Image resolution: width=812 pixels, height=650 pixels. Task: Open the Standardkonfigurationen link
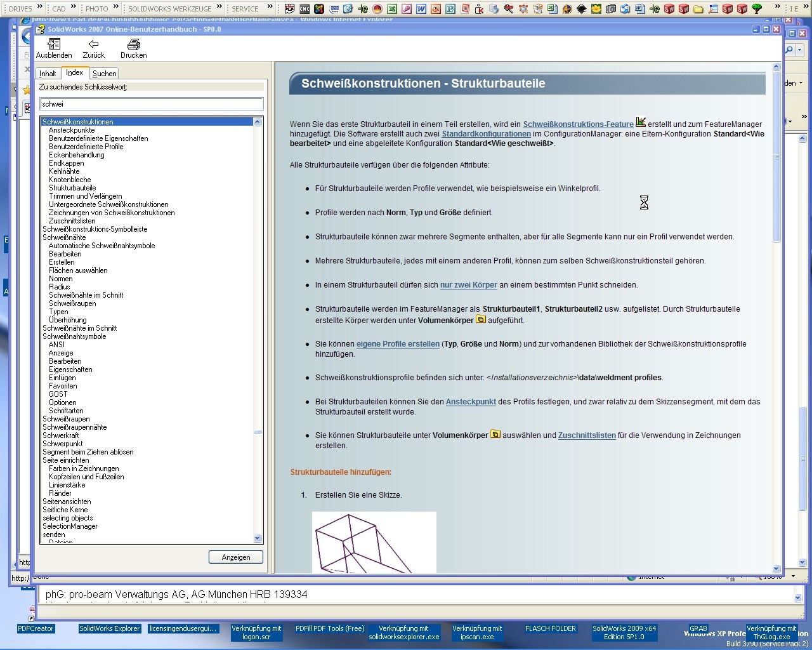[486, 134]
